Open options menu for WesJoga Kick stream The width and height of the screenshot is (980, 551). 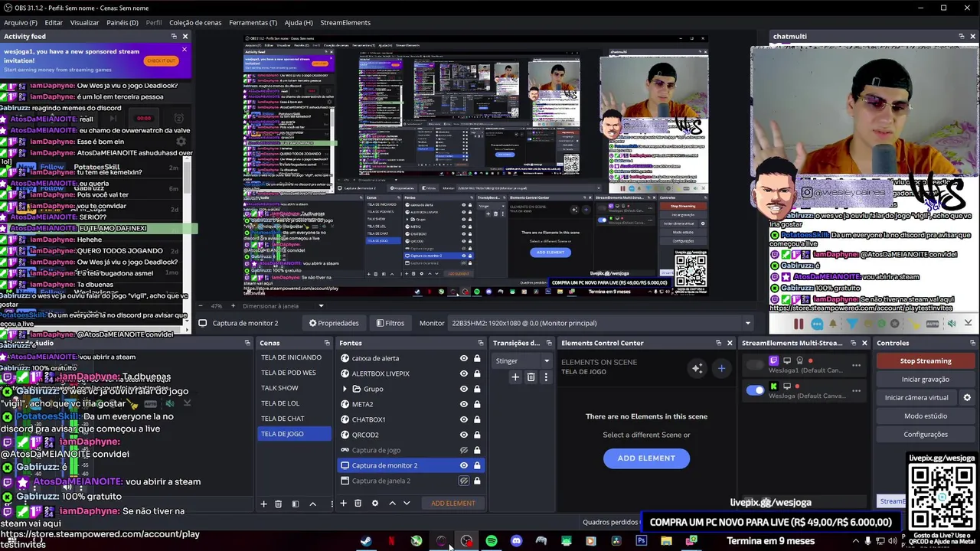[856, 390]
